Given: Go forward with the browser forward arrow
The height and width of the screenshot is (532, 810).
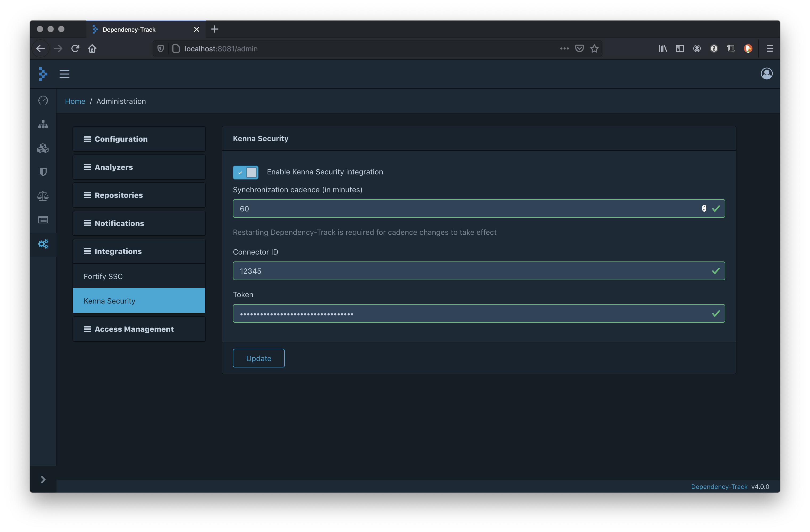Looking at the screenshot, I should (58, 49).
